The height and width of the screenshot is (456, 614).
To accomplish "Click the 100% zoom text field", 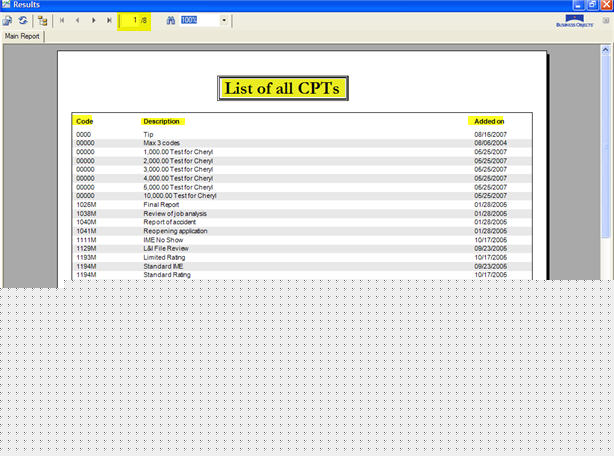I will [200, 20].
